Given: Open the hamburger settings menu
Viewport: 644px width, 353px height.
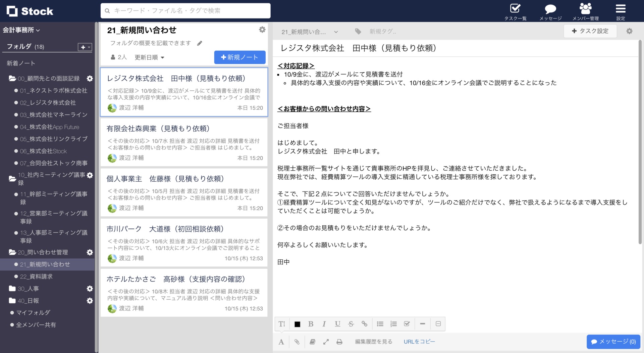Looking at the screenshot, I should [621, 8].
